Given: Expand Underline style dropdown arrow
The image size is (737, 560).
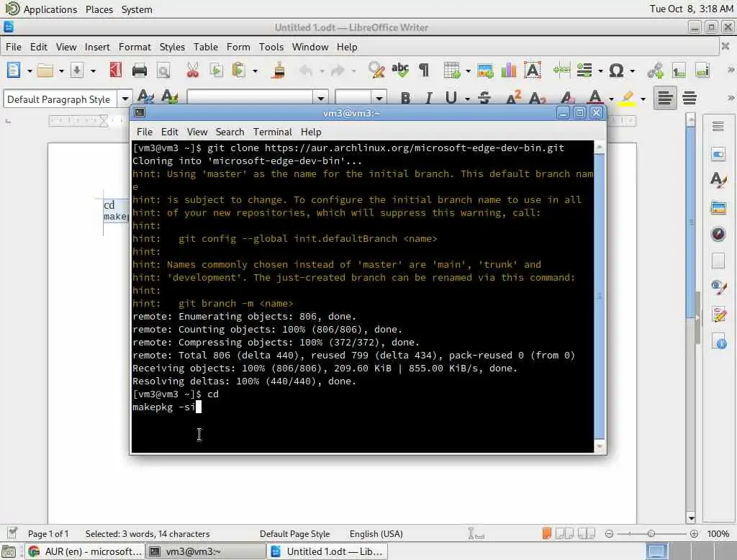Looking at the screenshot, I should point(467,99).
